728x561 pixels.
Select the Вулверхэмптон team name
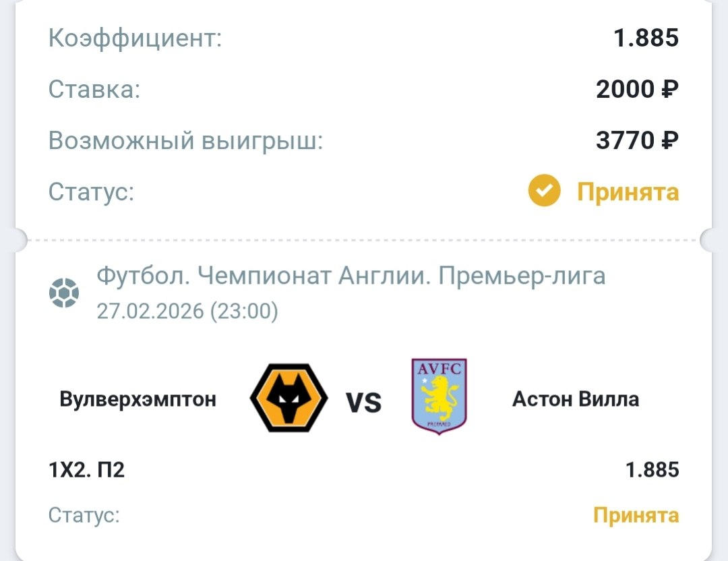(x=138, y=399)
